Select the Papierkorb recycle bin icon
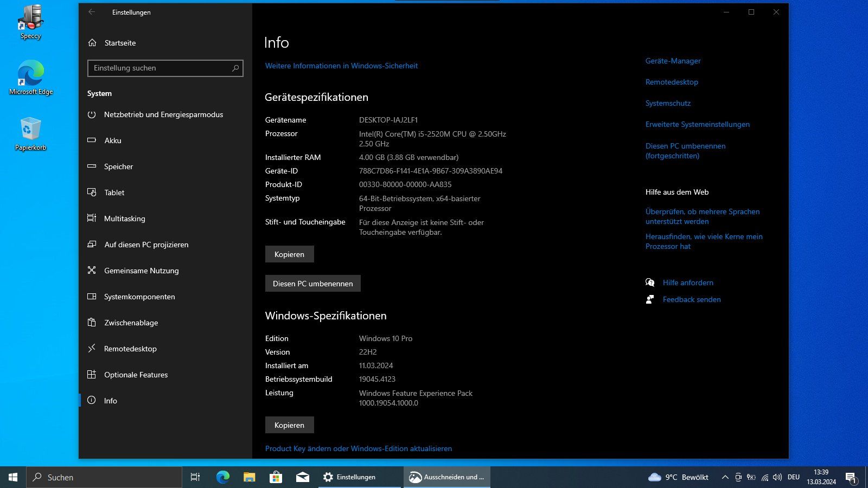 coord(31,134)
